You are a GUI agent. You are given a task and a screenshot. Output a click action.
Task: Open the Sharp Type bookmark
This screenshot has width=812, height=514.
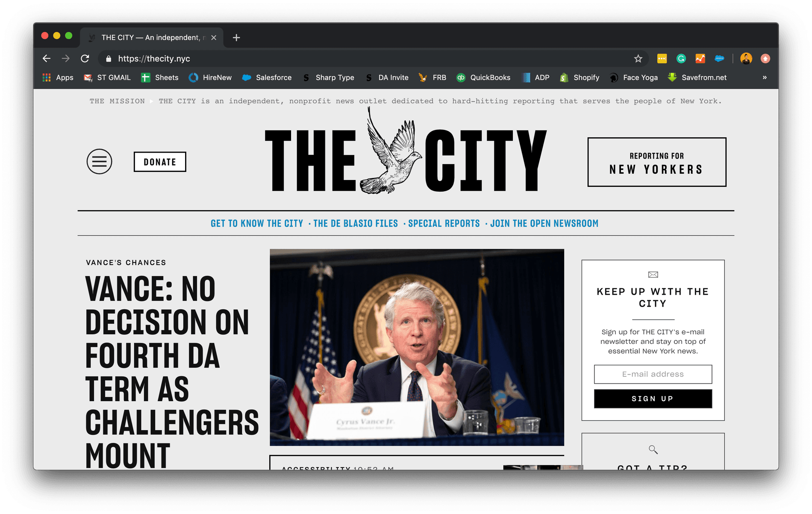328,77
